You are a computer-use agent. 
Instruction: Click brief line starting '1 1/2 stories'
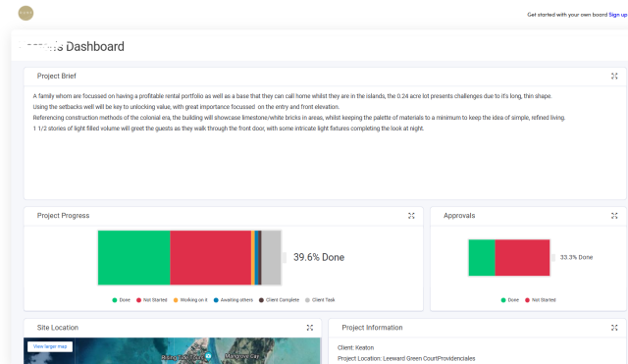(x=229, y=129)
